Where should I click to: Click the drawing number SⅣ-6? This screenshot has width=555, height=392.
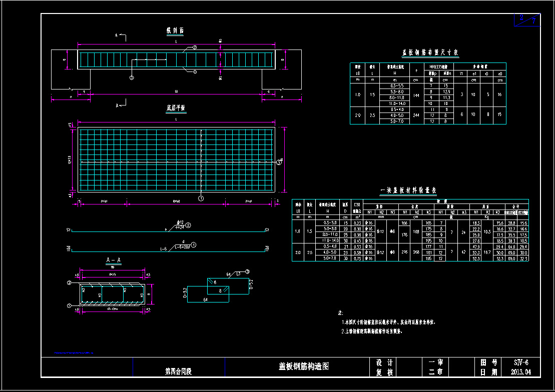521,362
